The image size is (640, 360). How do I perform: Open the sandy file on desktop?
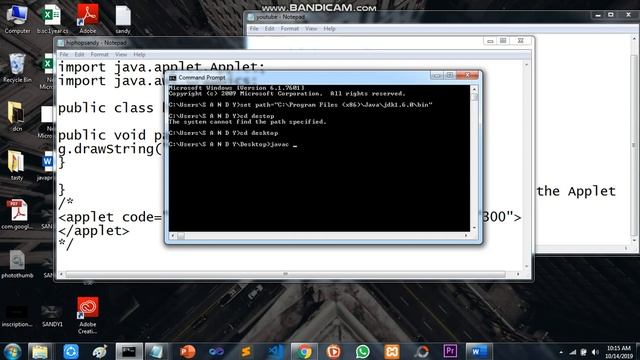[123, 18]
